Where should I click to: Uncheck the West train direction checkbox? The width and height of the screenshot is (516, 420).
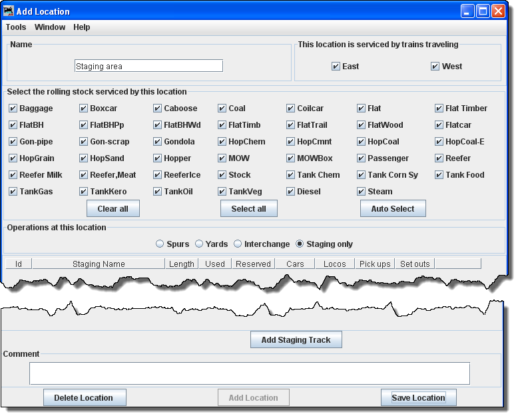(435, 67)
